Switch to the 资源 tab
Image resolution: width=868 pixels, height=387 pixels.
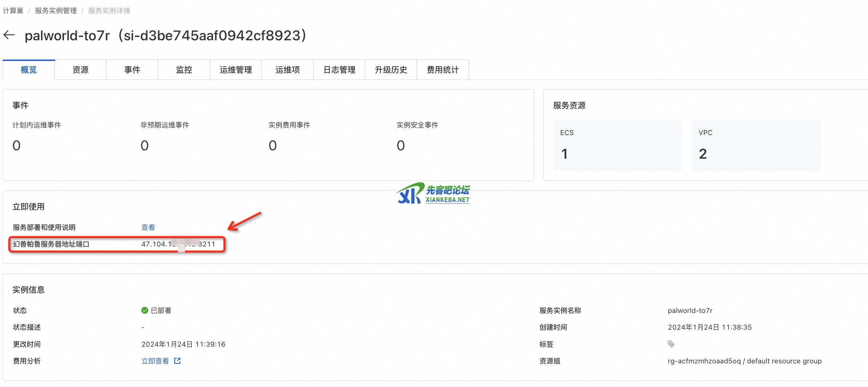click(x=80, y=70)
